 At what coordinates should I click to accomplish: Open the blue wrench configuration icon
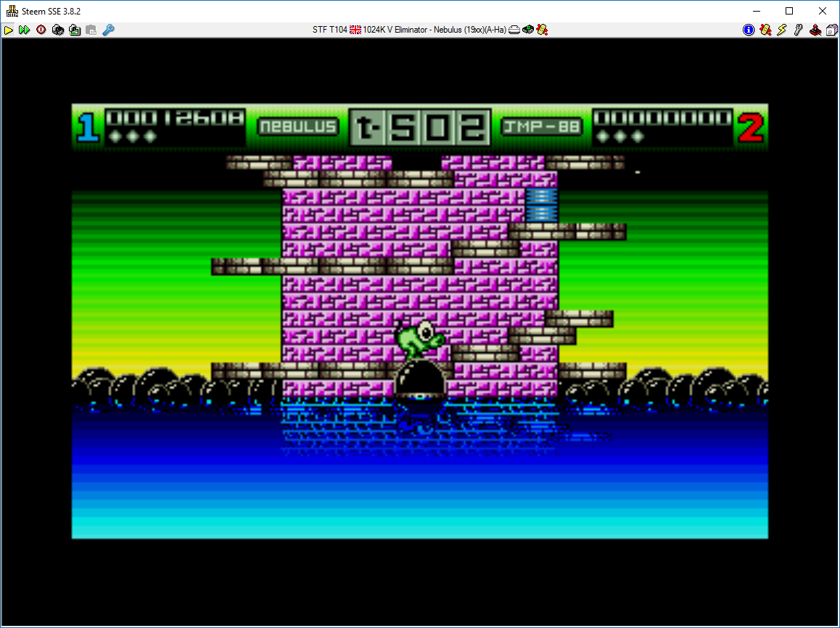[108, 30]
